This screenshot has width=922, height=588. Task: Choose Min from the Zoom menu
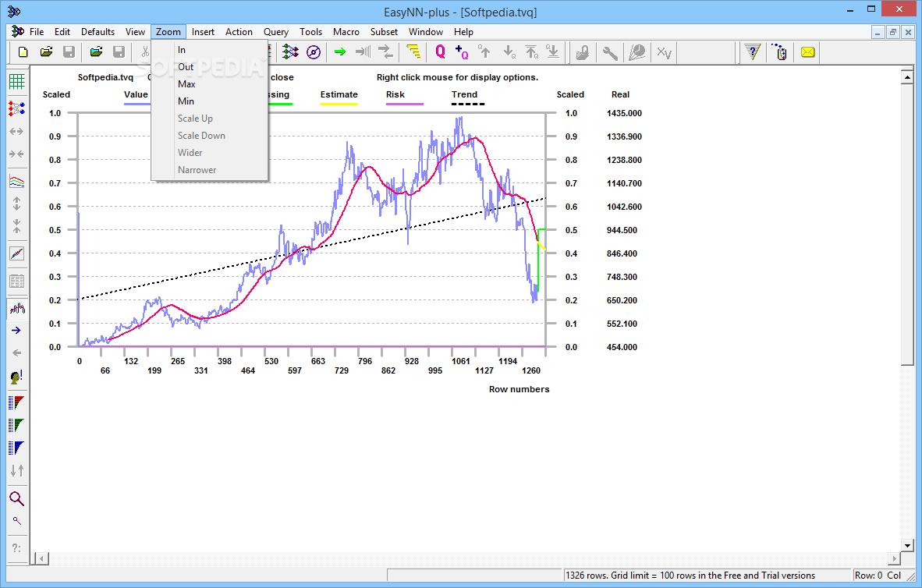(209, 101)
